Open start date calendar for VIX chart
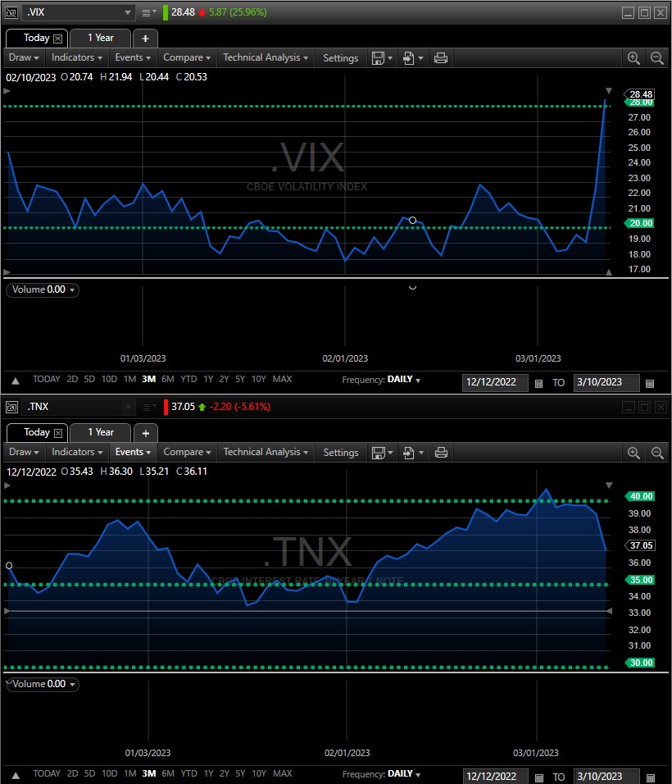The width and height of the screenshot is (672, 784). [538, 383]
